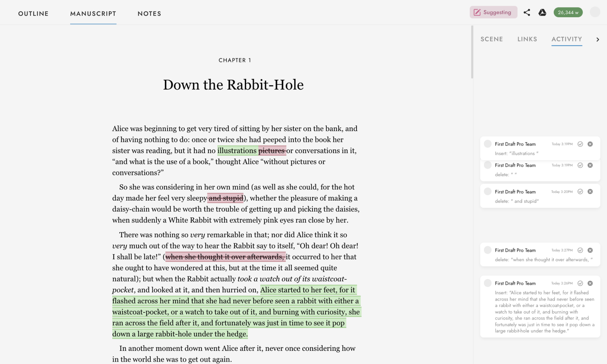
Task: Select the SCENE panel tab
Action: click(x=491, y=39)
